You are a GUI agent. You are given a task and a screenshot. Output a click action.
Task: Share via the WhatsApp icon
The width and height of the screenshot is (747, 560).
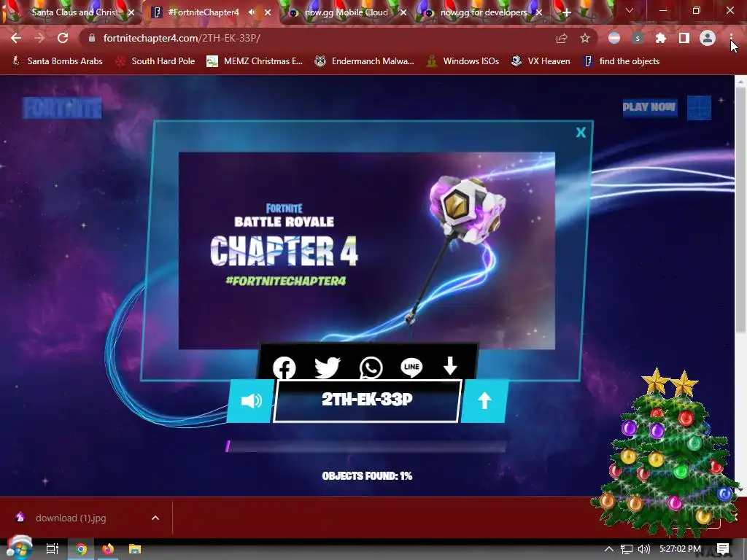click(371, 367)
